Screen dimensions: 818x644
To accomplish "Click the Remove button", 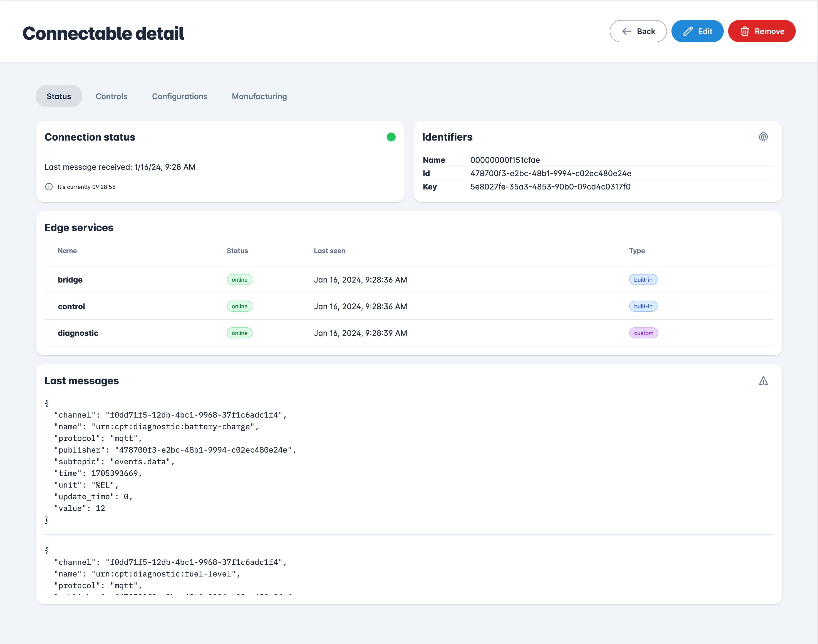I will (761, 31).
